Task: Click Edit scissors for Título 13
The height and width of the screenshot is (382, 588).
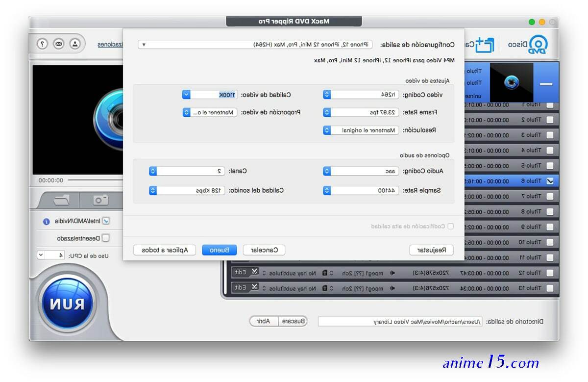Action: (246, 287)
